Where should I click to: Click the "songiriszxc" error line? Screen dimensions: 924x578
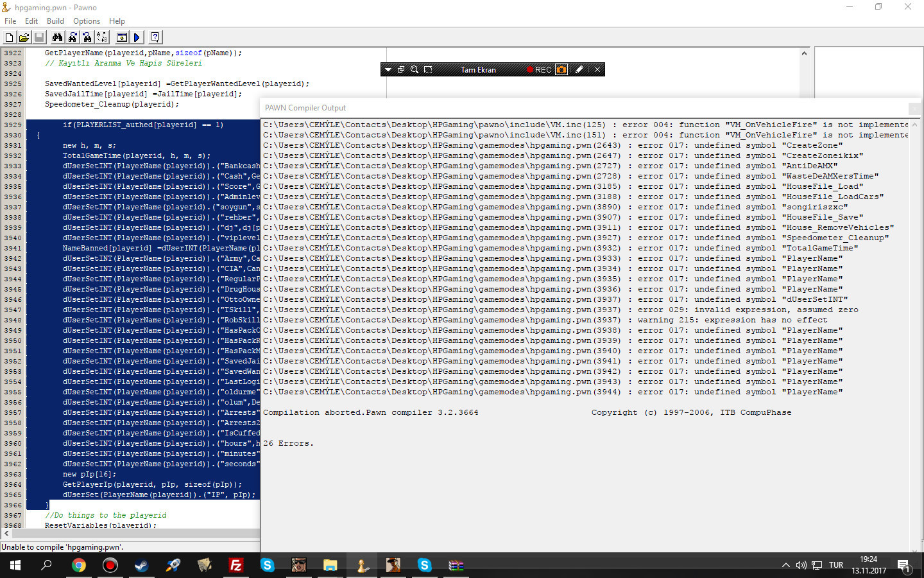pyautogui.click(x=555, y=207)
